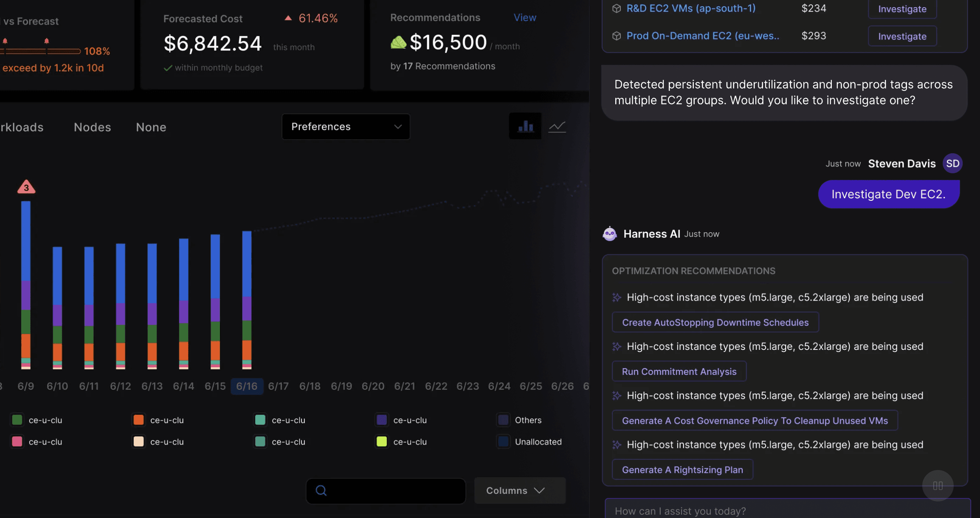
Task: Click the Harness AI avatar icon
Action: 610,234
